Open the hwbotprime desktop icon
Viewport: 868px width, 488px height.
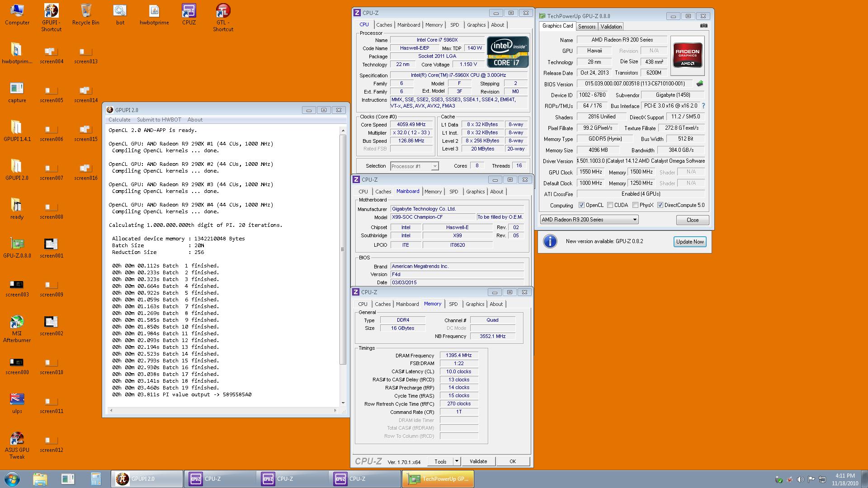154,14
